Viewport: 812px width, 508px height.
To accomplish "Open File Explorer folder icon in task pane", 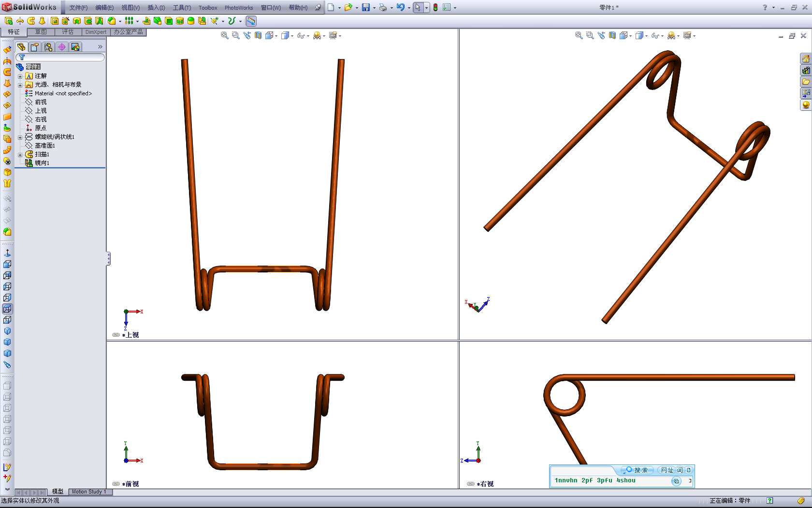I will point(806,82).
